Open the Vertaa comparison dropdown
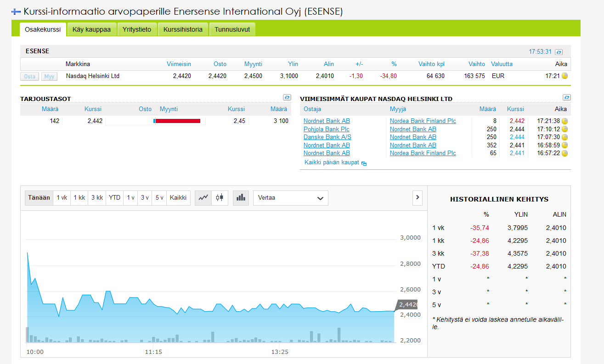This screenshot has width=604, height=364. pos(290,198)
